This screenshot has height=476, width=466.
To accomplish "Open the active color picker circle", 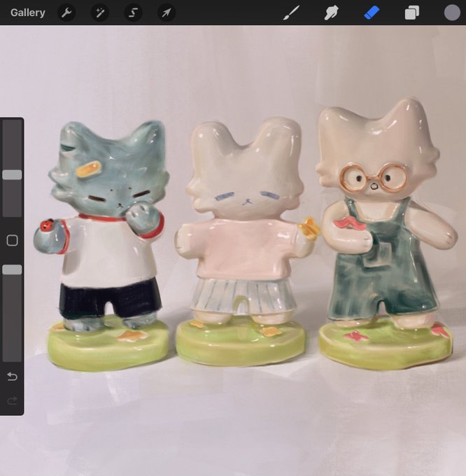I will point(452,13).
